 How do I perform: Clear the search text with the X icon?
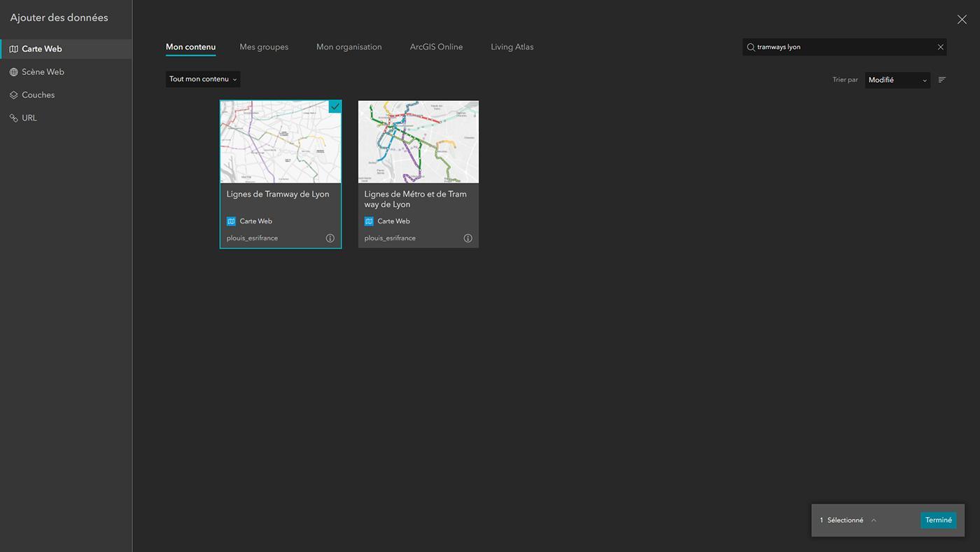940,47
